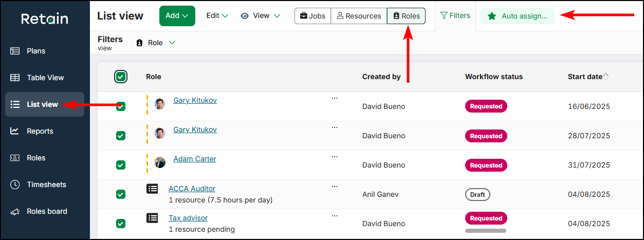Click Requested badge for 28/07/2025 row
Screen dimensions: 644x240
(486, 136)
